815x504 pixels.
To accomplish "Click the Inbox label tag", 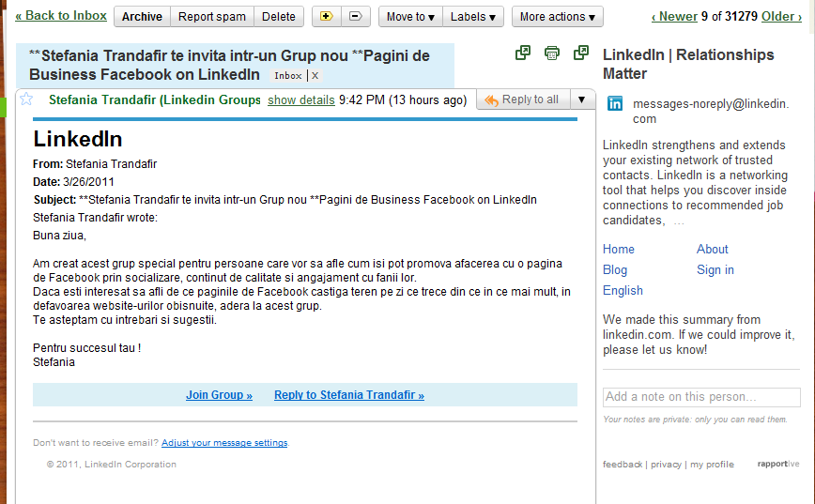I will pyautogui.click(x=288, y=76).
